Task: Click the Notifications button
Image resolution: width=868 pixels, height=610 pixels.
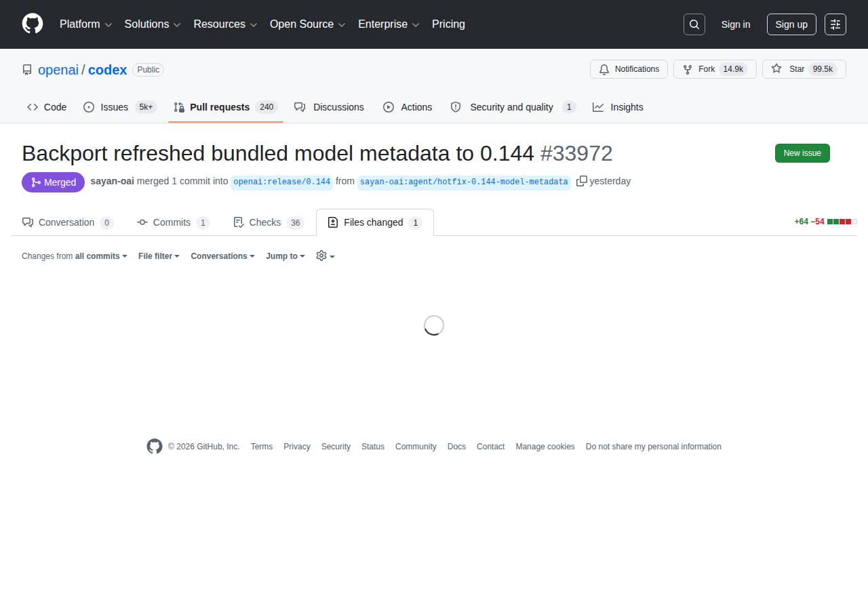Action: coord(629,69)
